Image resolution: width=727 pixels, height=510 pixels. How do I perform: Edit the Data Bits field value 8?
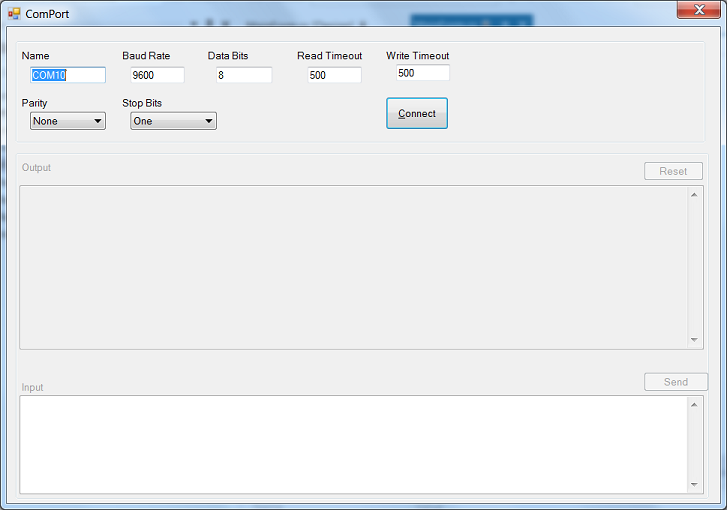tap(244, 75)
